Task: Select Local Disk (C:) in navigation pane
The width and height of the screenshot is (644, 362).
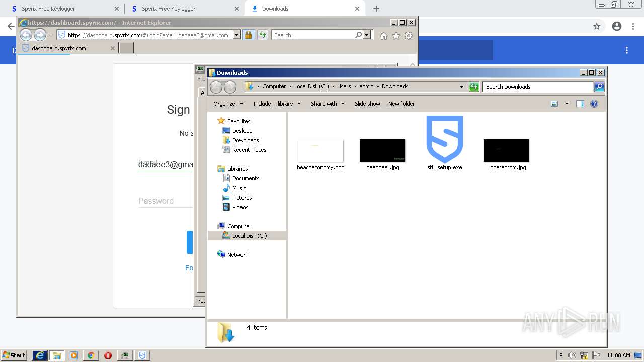Action: coord(247,236)
